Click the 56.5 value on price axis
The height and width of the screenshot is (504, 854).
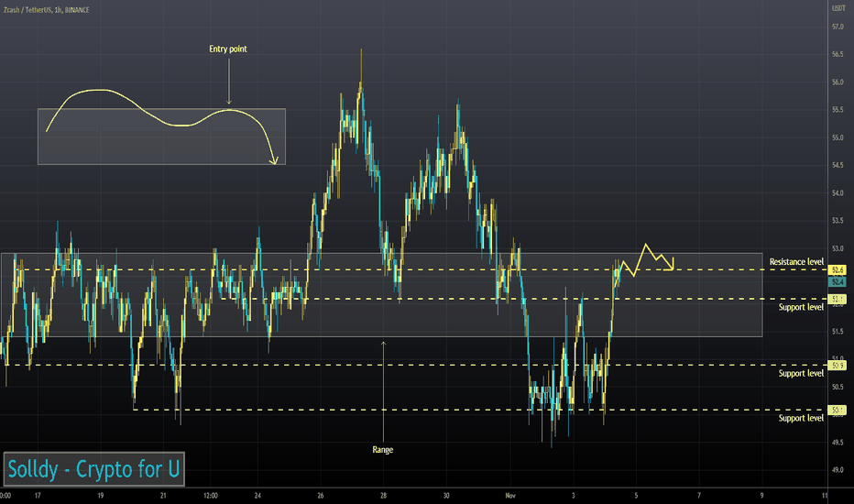click(x=838, y=54)
